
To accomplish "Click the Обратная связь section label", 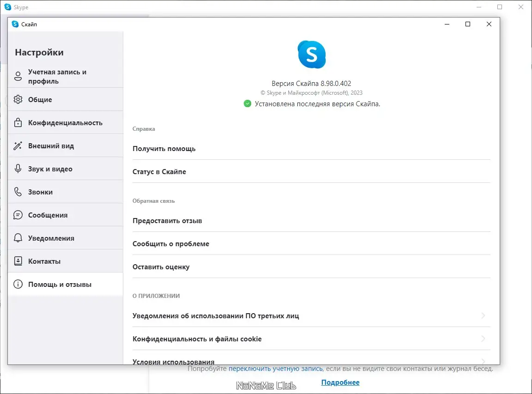I will coord(154,201).
